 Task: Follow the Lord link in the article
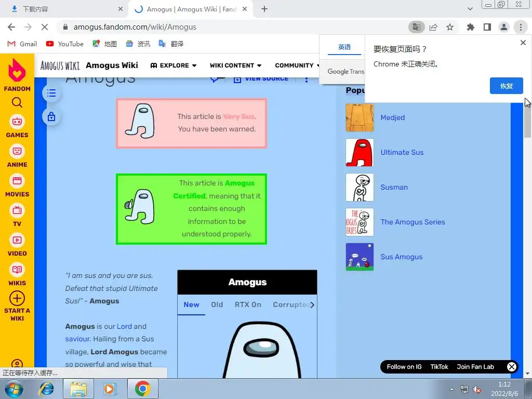[x=124, y=326]
